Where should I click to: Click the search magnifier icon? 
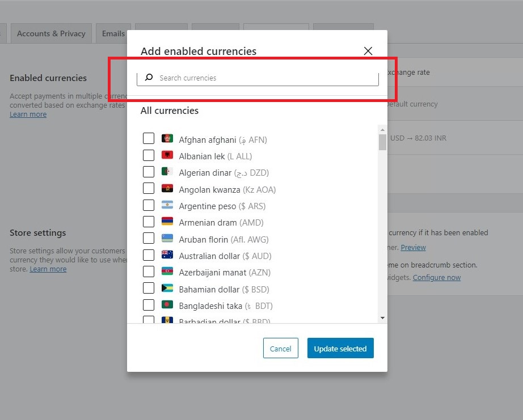(x=148, y=78)
